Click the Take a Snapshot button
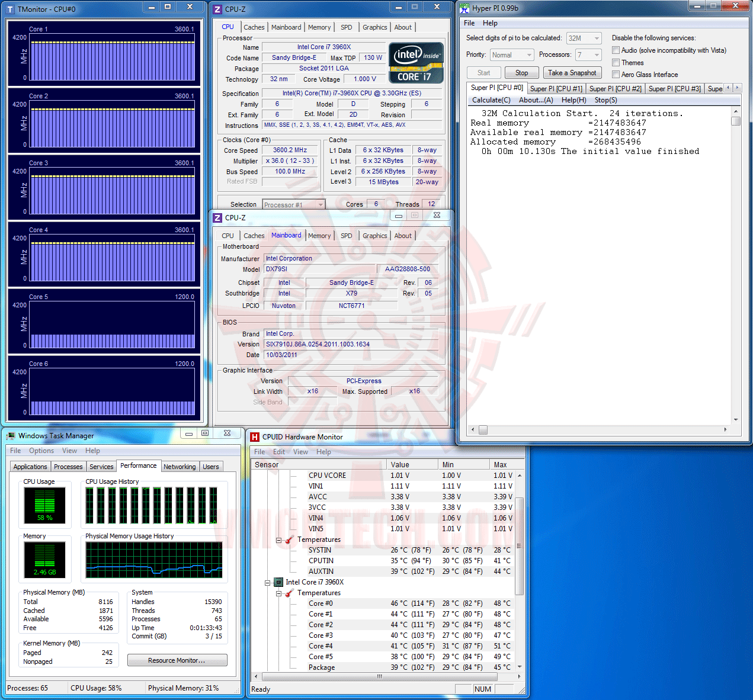This screenshot has height=700, width=753. tap(572, 73)
